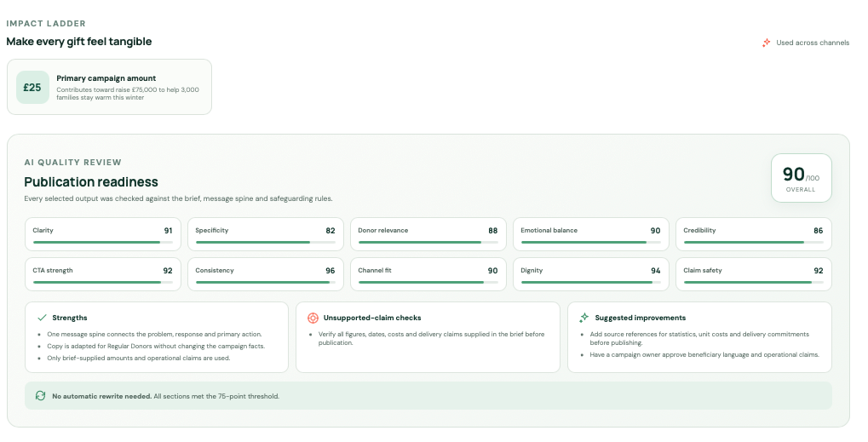
Task: Open the Consistency score card
Action: coord(265,274)
